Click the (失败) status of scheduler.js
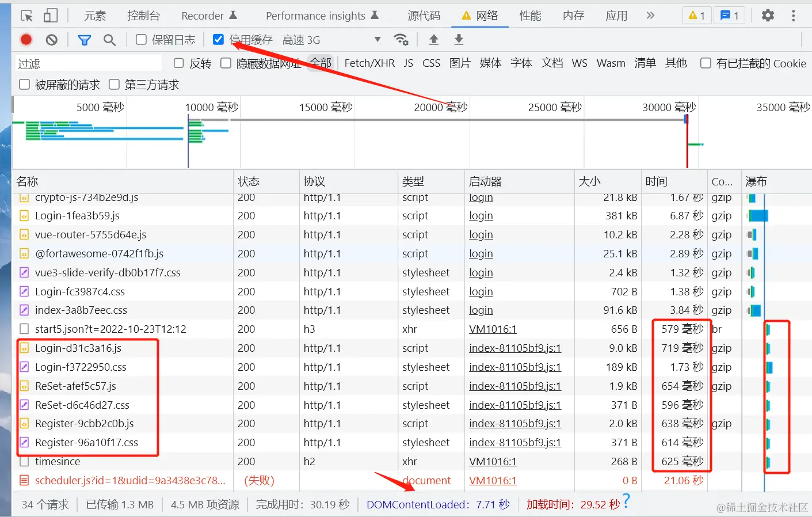The height and width of the screenshot is (517, 812). coord(259,481)
